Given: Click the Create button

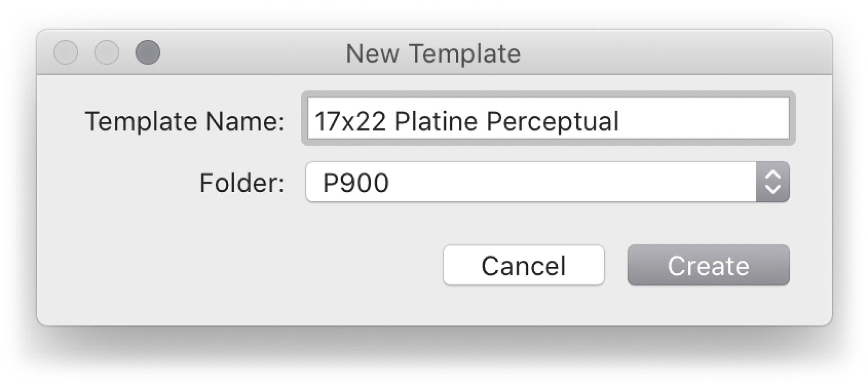Looking at the screenshot, I should coord(708,265).
